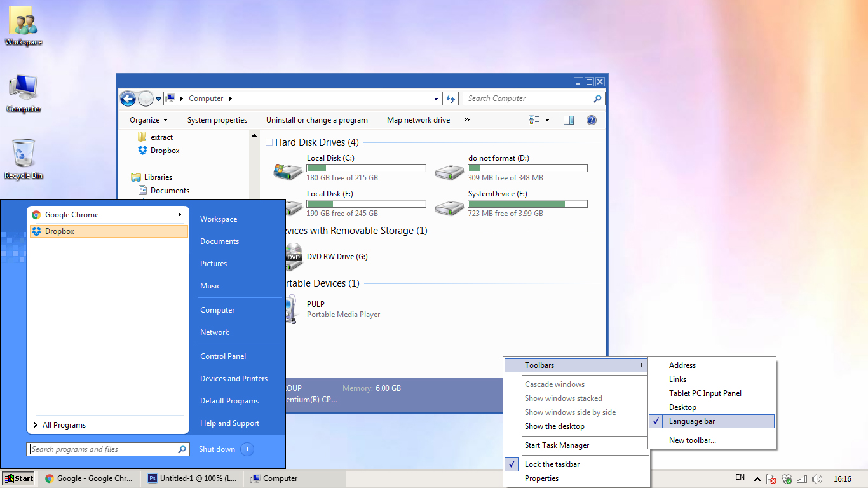This screenshot has height=488, width=868.
Task: Toggle the preview pane in the explorer window
Action: (x=568, y=119)
